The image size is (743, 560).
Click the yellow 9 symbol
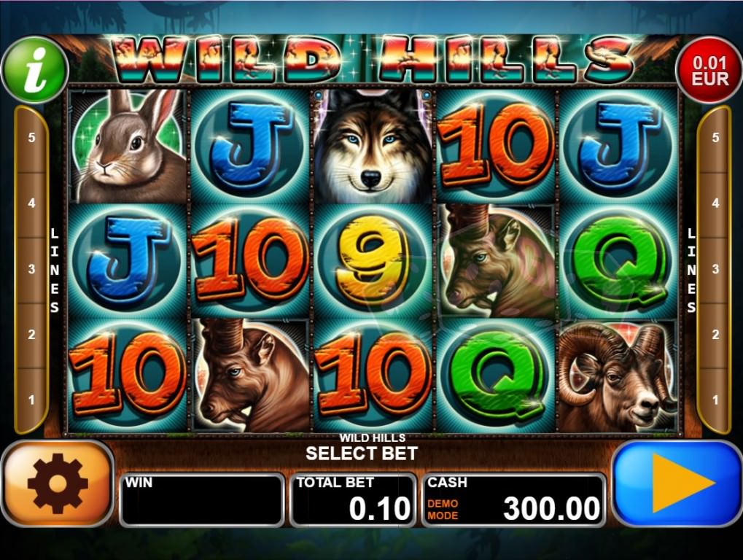tap(372, 261)
